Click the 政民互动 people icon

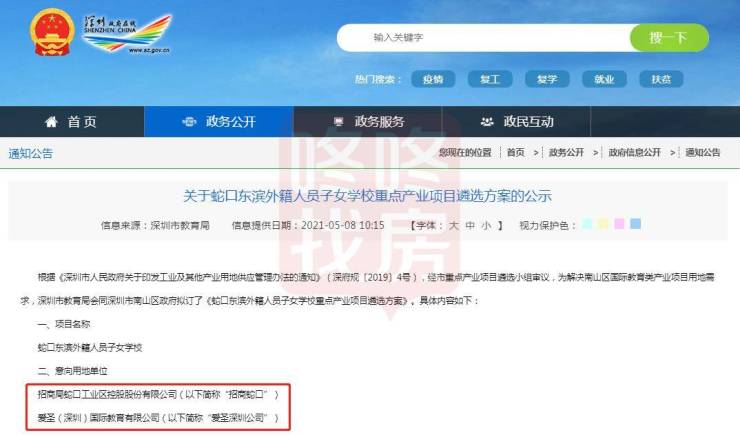[x=487, y=122]
